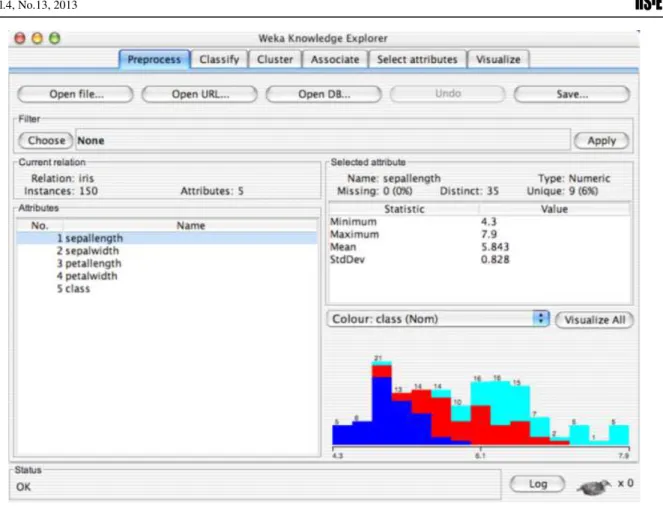Image resolution: width=663 pixels, height=506 pixels.
Task: Click the Save... button
Action: tap(572, 94)
